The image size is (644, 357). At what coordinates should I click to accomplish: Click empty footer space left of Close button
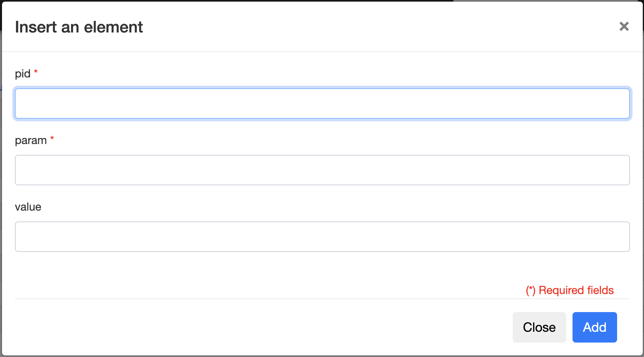[x=261, y=327]
